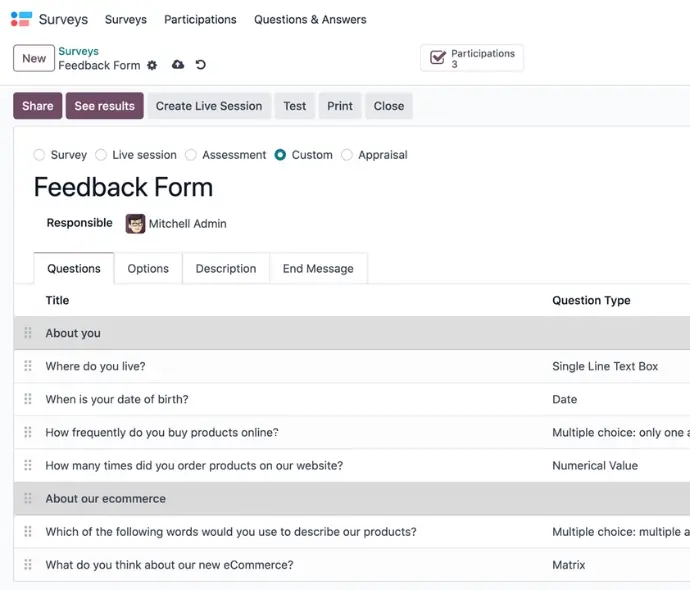This screenshot has width=690, height=590.
Task: Select the Survey radio button
Action: [39, 155]
